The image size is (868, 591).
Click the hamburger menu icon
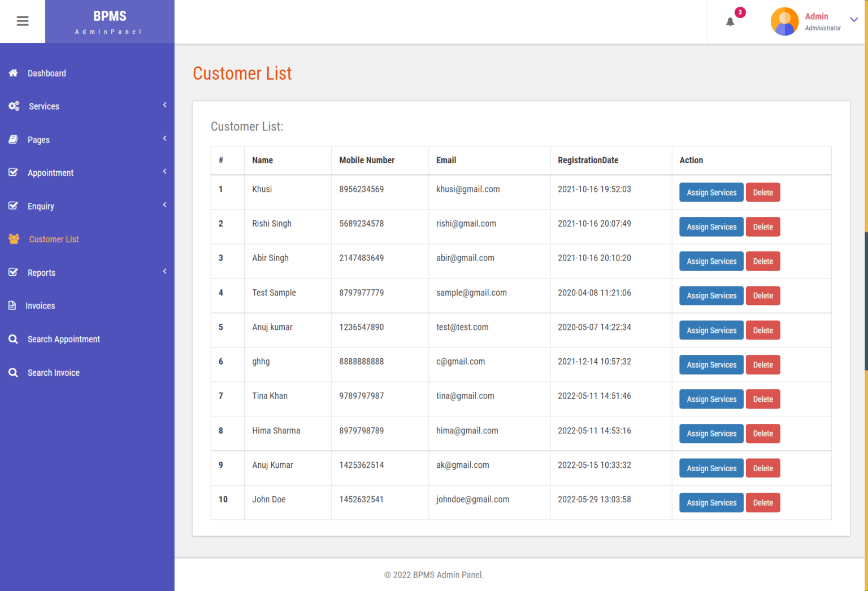[23, 21]
